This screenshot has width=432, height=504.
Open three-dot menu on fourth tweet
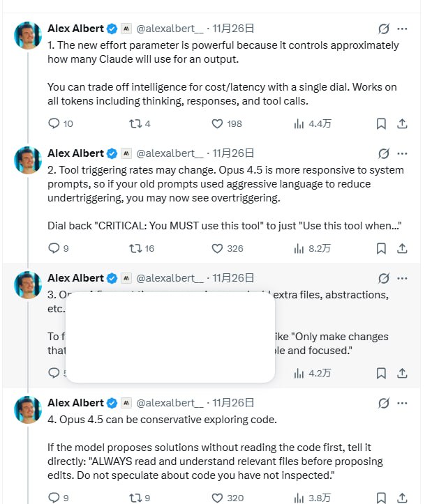403,403
